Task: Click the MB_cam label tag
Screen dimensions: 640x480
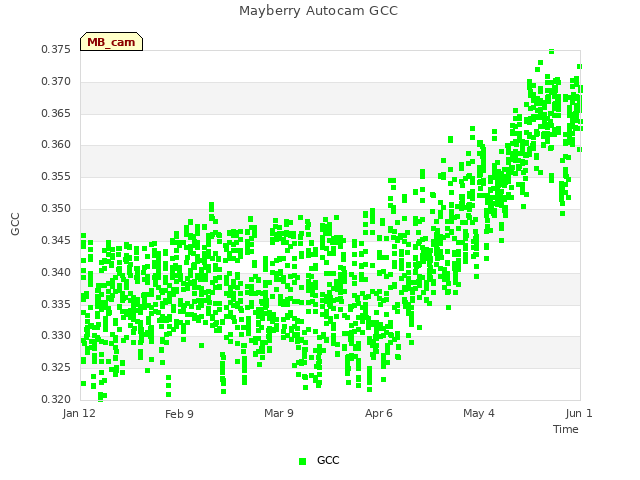Action: click(x=111, y=42)
